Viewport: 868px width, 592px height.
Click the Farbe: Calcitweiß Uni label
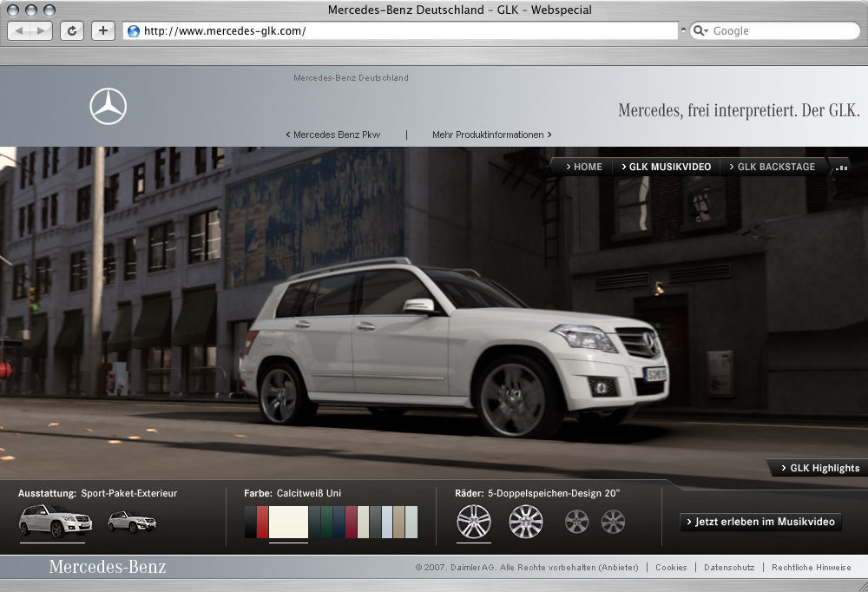(293, 493)
